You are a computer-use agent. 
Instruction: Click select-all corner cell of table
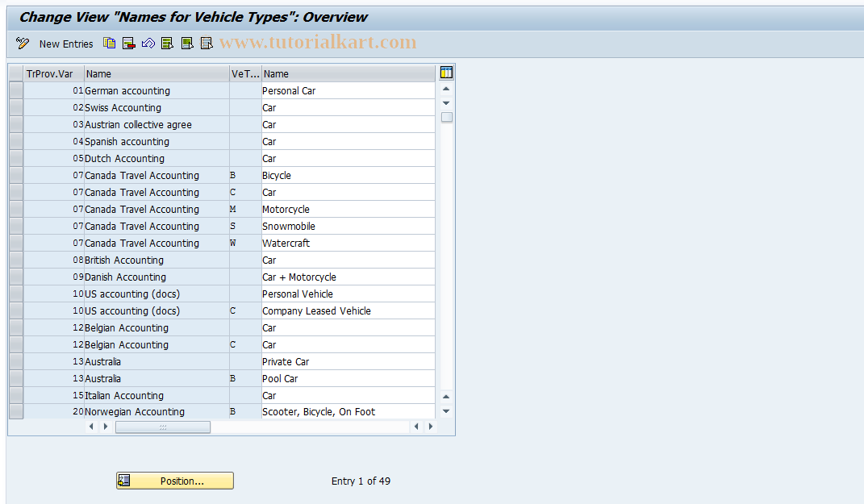[x=16, y=74]
